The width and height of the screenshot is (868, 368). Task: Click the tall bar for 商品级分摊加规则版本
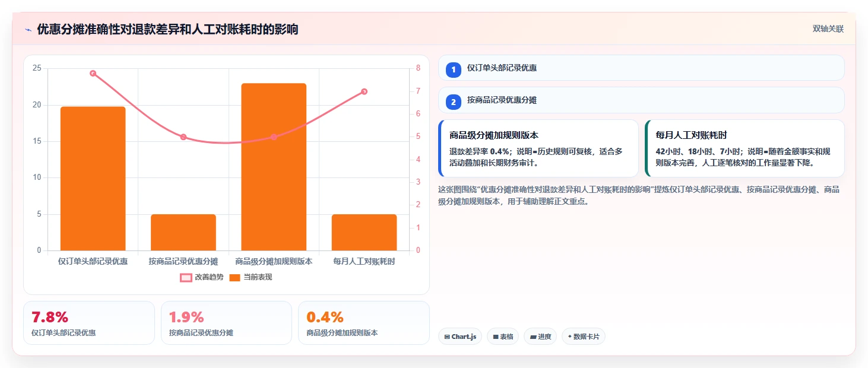[x=274, y=167]
